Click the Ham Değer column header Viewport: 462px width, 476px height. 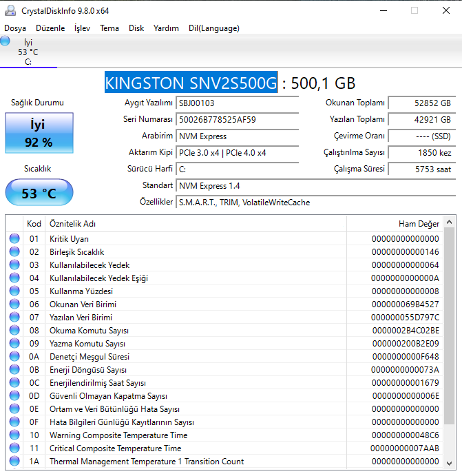point(395,224)
